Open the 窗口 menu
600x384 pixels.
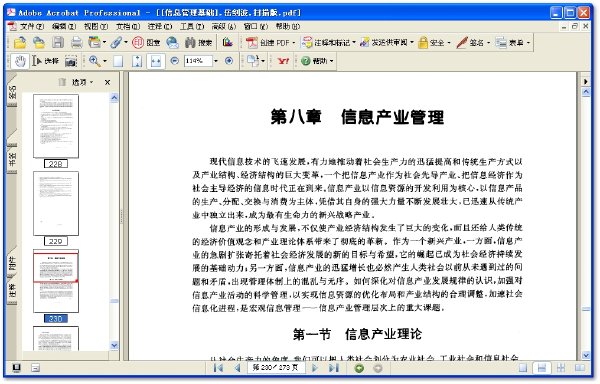tap(256, 26)
